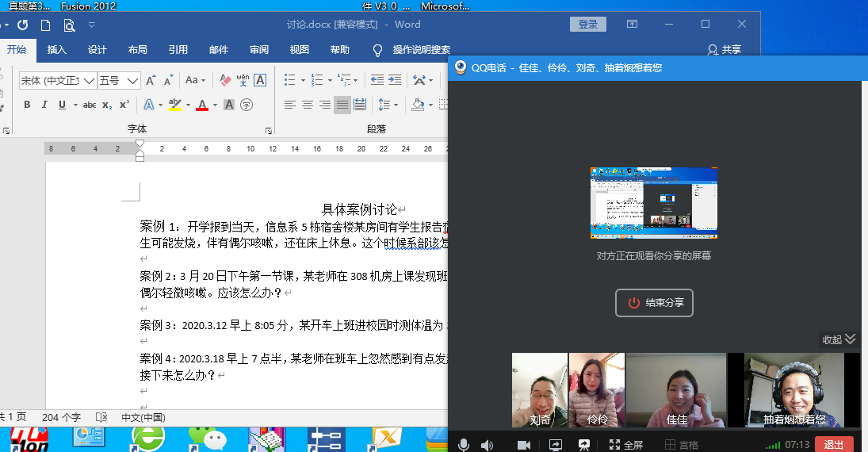
Task: Open the 插入 ribbon tab
Action: (57, 50)
